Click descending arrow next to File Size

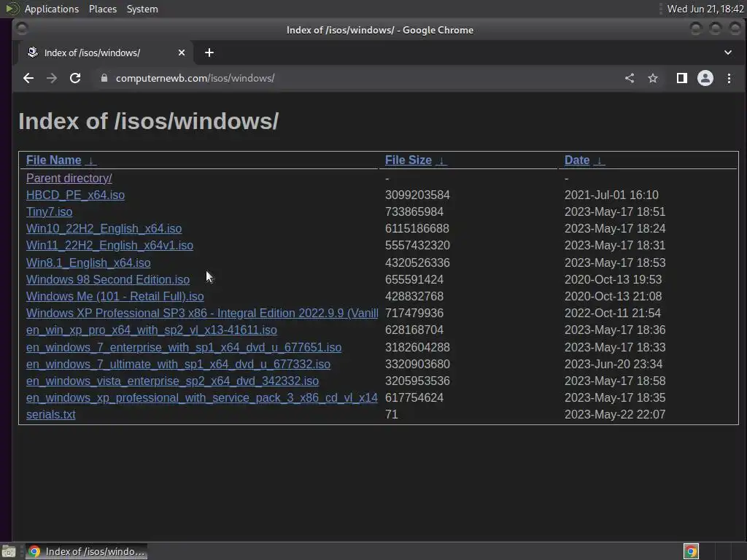(441, 161)
